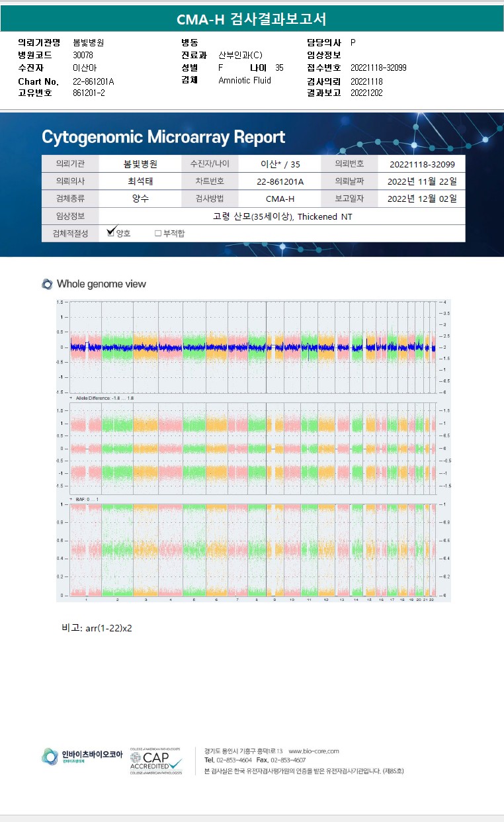Click the 인바이츠바이오코아 company logo
The image size is (504, 822).
point(82,756)
